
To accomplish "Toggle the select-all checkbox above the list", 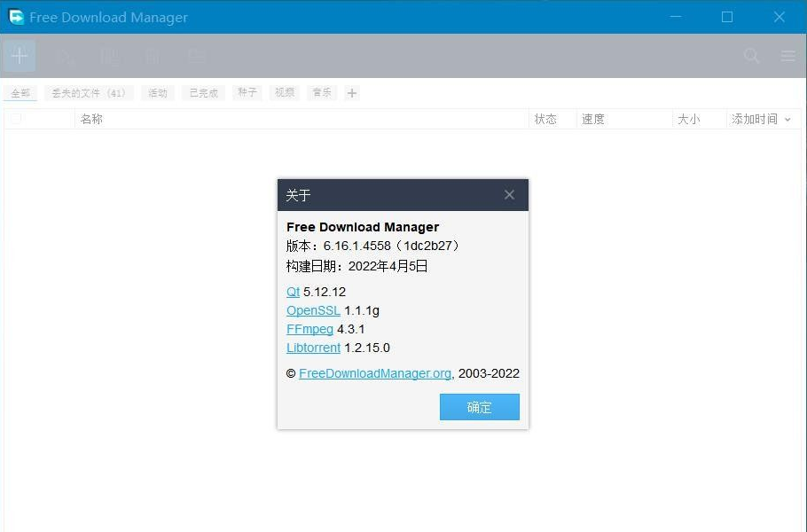I will click(x=14, y=118).
